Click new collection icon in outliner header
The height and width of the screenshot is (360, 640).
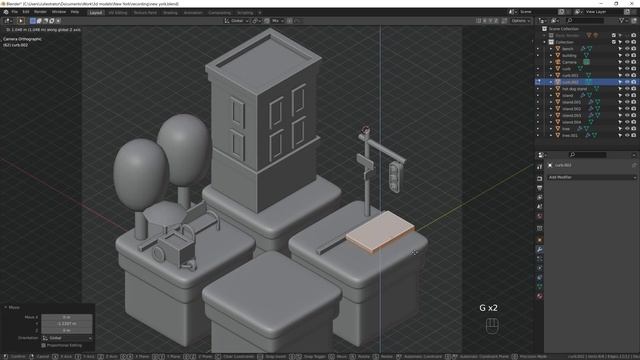[634, 20]
